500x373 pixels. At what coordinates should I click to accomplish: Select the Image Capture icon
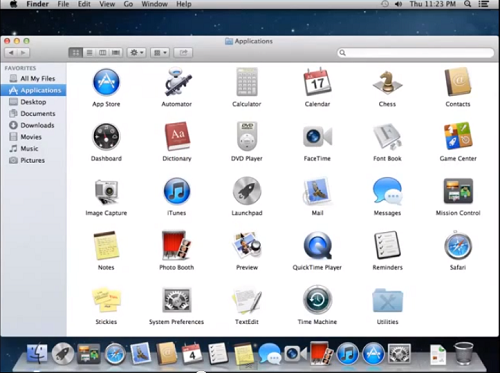pyautogui.click(x=106, y=191)
